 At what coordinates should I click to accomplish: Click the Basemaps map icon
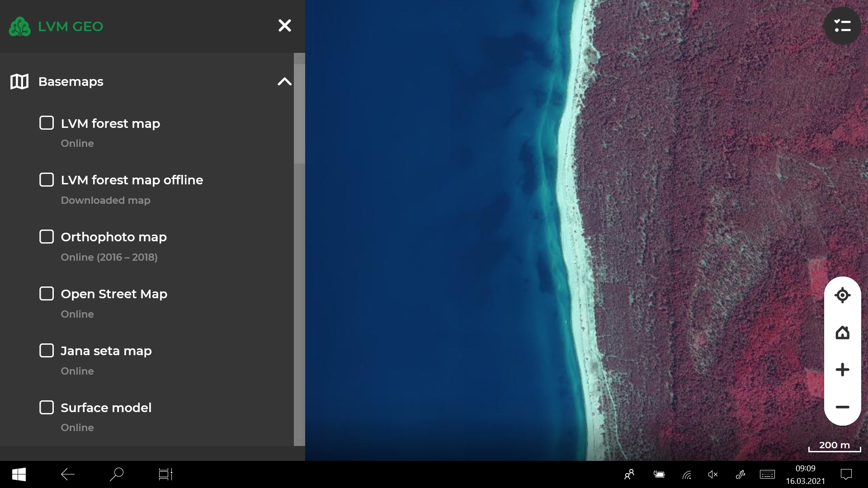click(19, 82)
